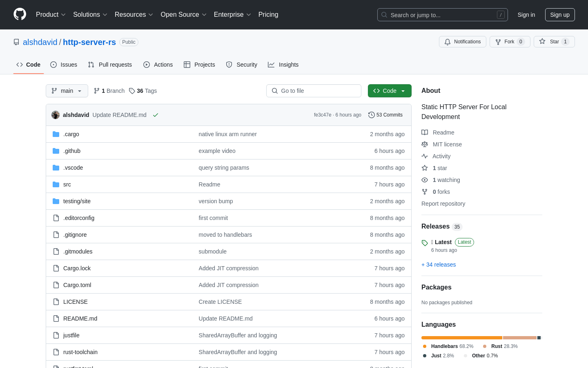Click the repository icon before alshdavid
The image size is (588, 368).
(x=16, y=42)
